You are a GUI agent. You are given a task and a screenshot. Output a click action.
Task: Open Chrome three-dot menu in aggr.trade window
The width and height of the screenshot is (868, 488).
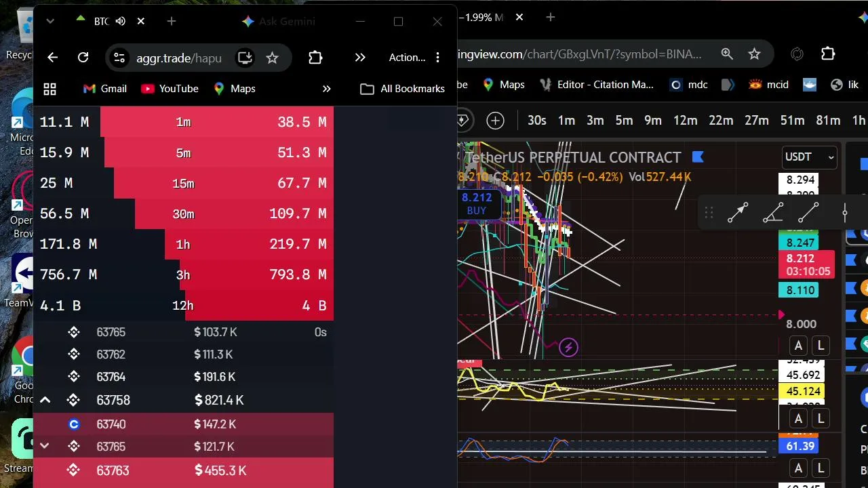(x=438, y=58)
